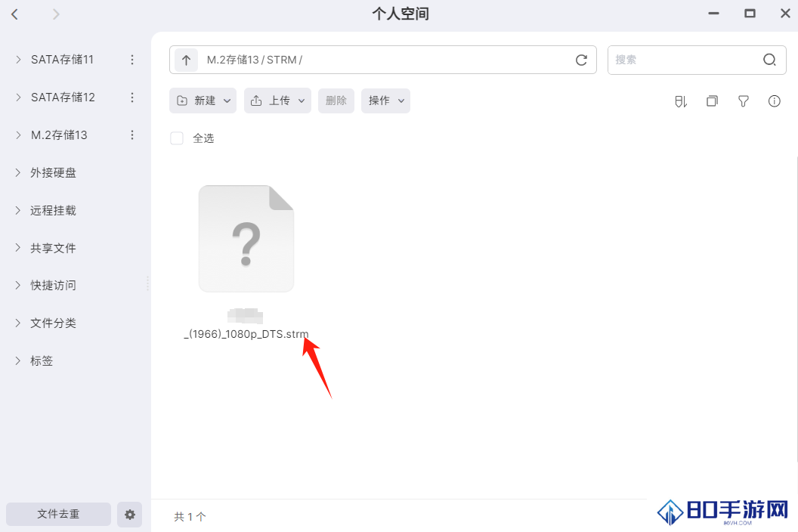Click the 删除 button
The image size is (798, 532).
tap(336, 101)
